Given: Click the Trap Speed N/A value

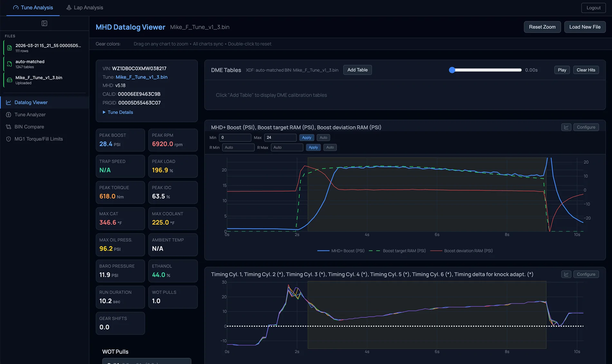Looking at the screenshot, I should [x=105, y=170].
